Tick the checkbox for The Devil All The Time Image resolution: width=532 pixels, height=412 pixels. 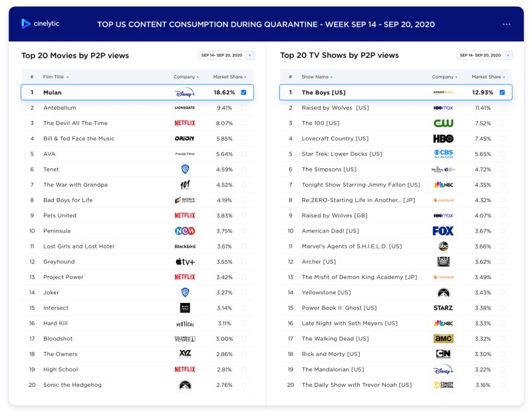[x=243, y=123]
